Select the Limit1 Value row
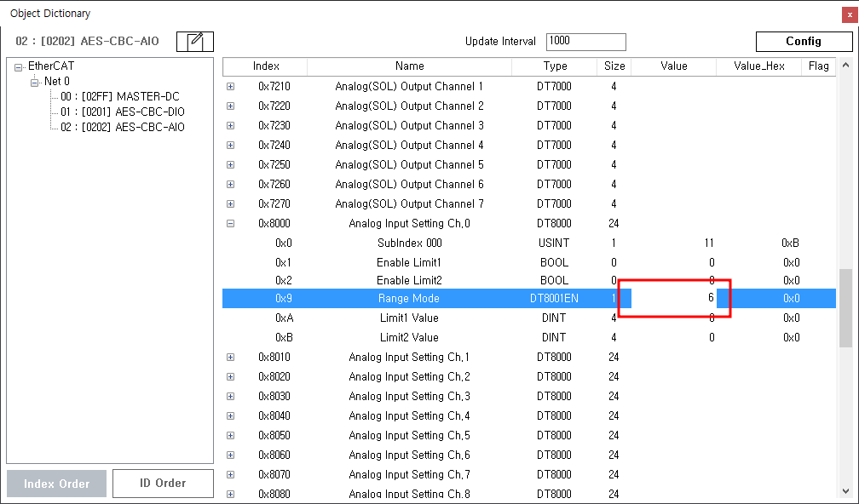Image resolution: width=859 pixels, height=504 pixels. pos(409,318)
